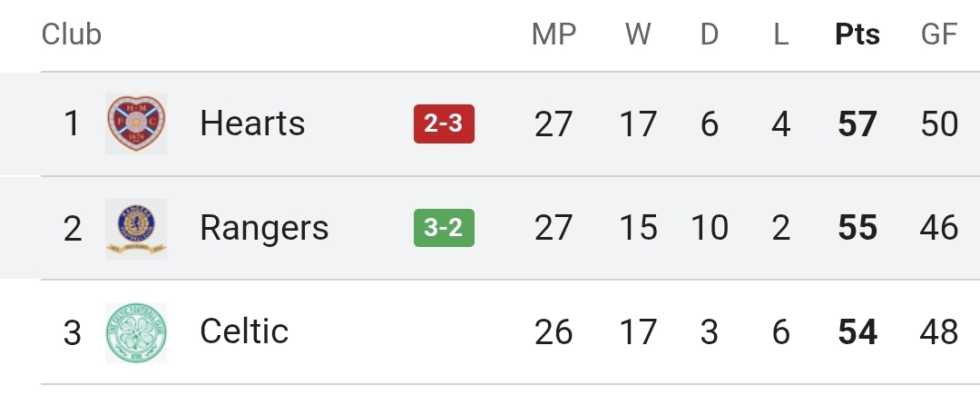Image resolution: width=980 pixels, height=395 pixels.
Task: Open the green 3-2 match result badge
Action: click(444, 228)
